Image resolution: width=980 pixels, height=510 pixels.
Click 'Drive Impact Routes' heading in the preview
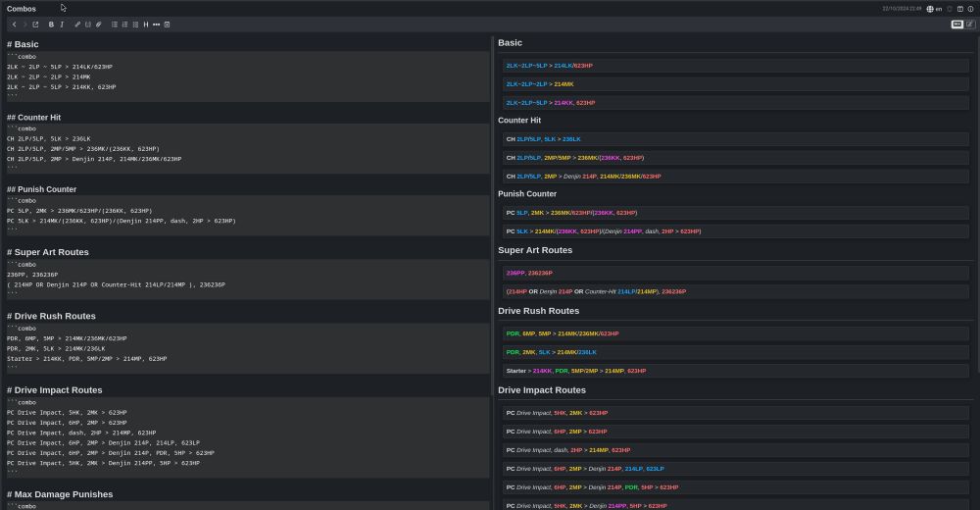(x=542, y=390)
